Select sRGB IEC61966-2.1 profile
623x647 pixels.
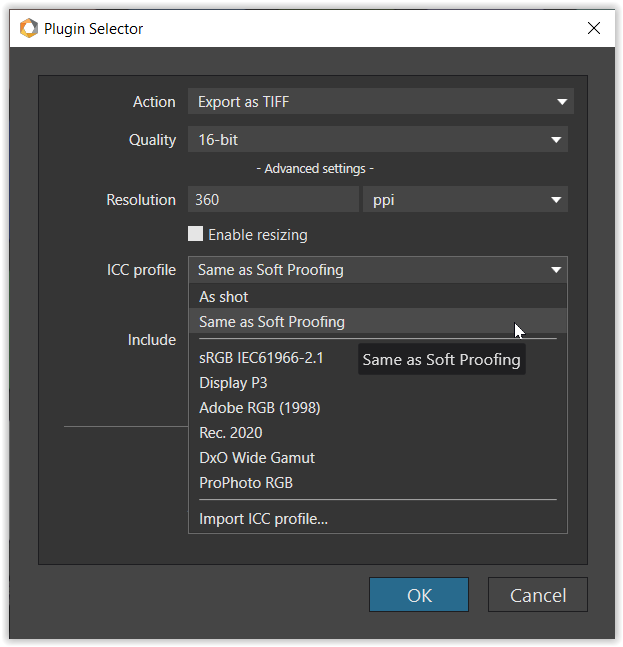pyautogui.click(x=261, y=358)
